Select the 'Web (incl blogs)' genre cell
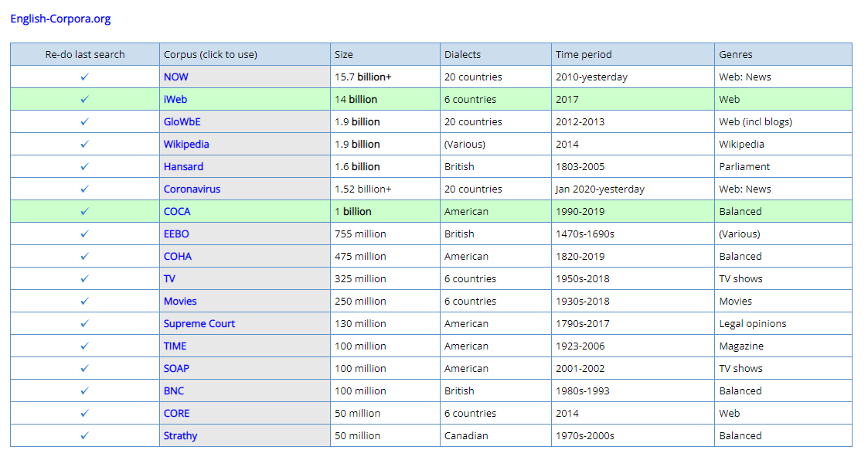This screenshot has width=868, height=457. pyautogui.click(x=783, y=122)
